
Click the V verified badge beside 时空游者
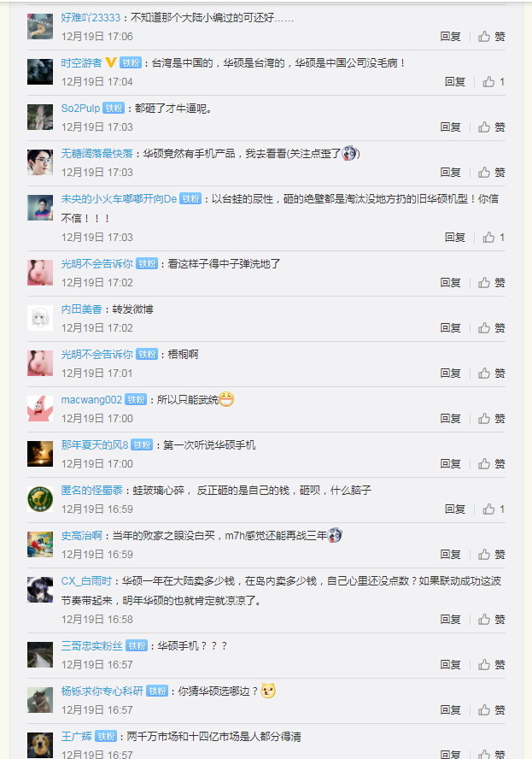pos(111,62)
